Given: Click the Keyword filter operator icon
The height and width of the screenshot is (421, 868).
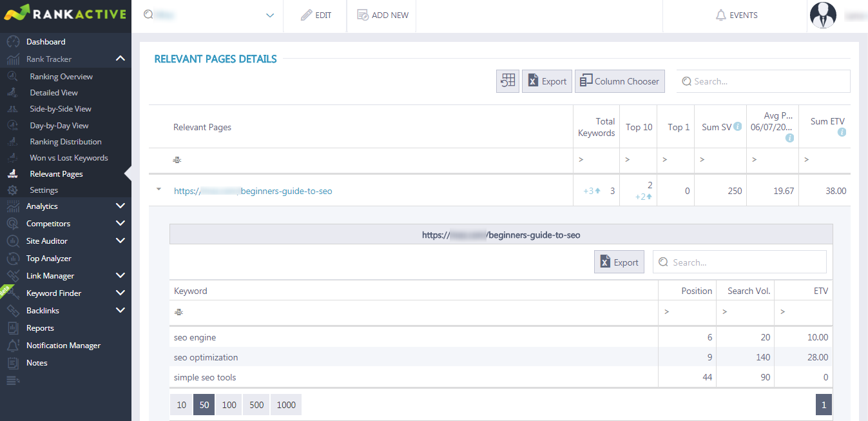Looking at the screenshot, I should (178, 312).
